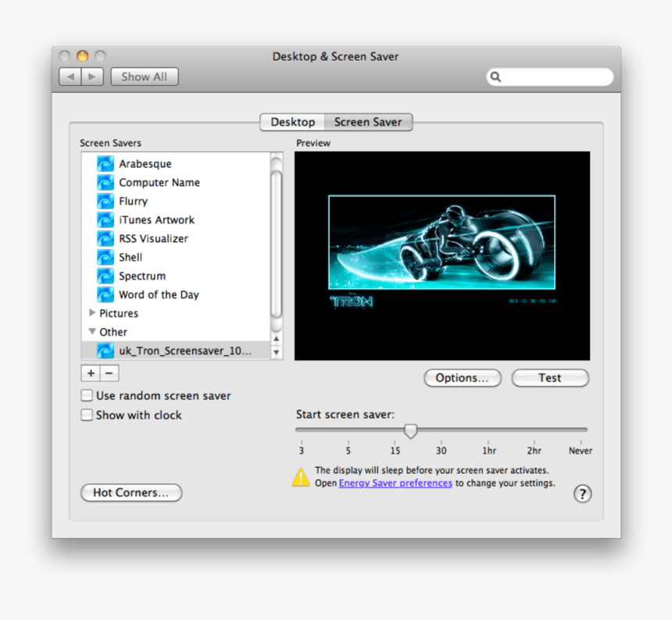Click the search input field
The width and height of the screenshot is (672, 620).
[x=550, y=77]
